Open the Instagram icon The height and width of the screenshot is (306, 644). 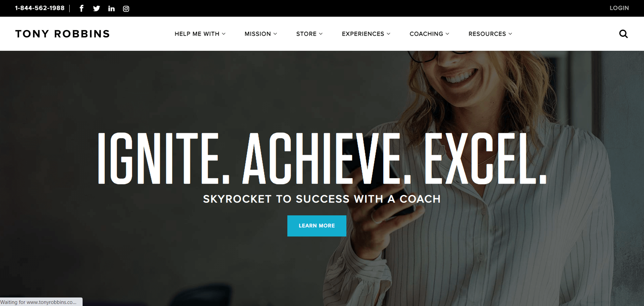(x=126, y=9)
